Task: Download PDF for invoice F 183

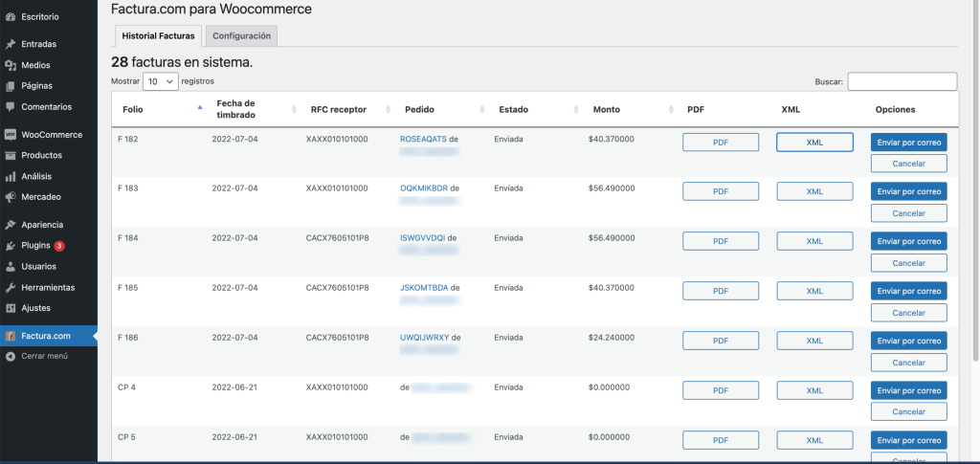Action: [x=721, y=191]
